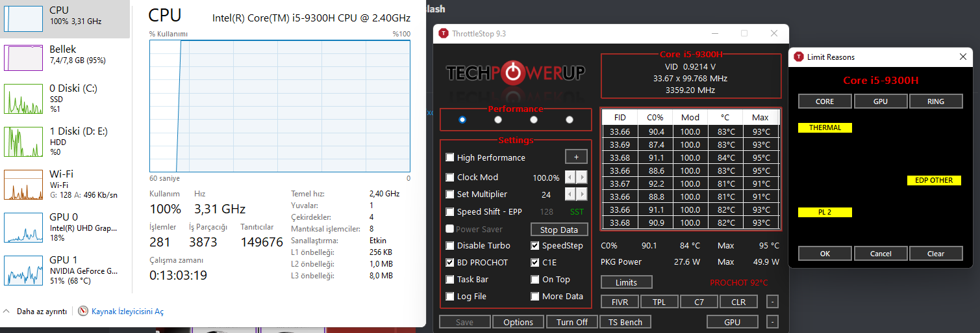
Task: Toggle Speed Shift - EPP checkbox
Action: [x=450, y=211]
